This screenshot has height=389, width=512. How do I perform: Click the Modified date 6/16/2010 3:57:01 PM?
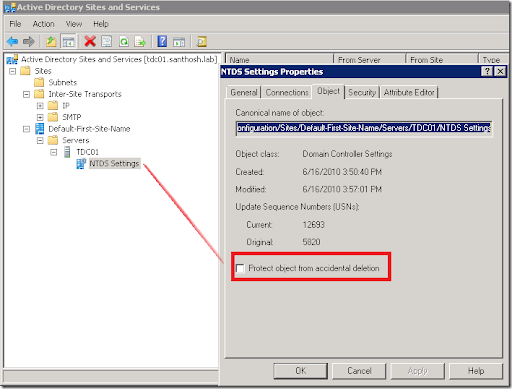coord(342,189)
